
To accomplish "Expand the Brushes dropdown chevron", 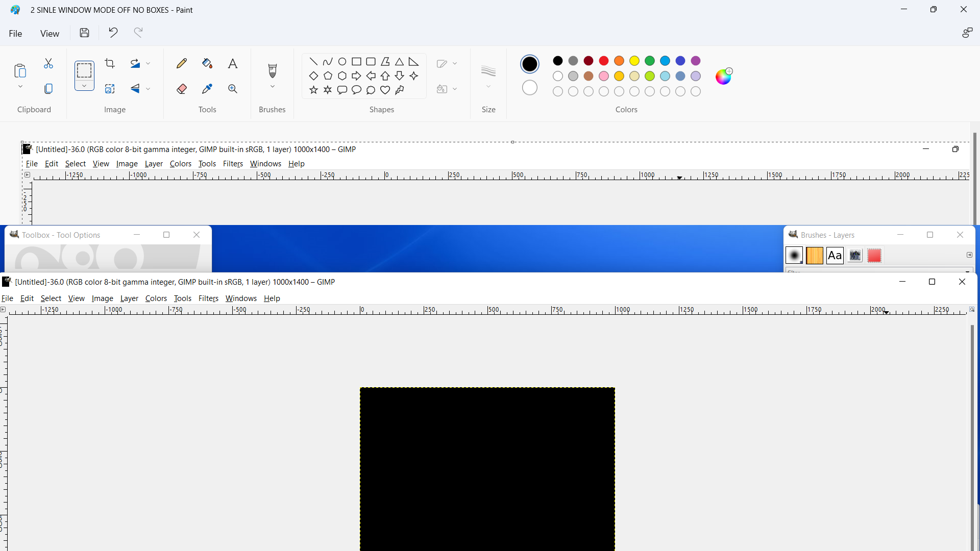I will click(x=273, y=87).
